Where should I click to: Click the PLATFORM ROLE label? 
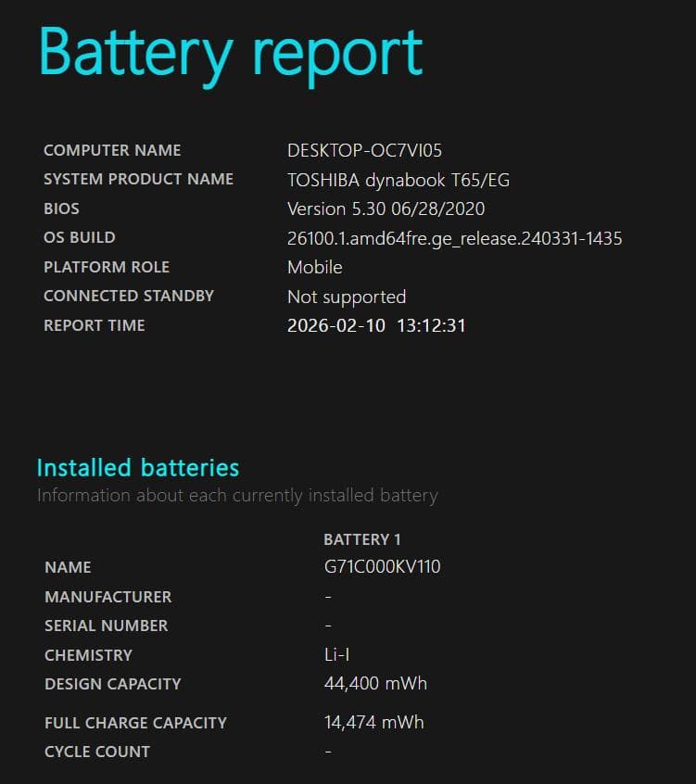(x=107, y=267)
